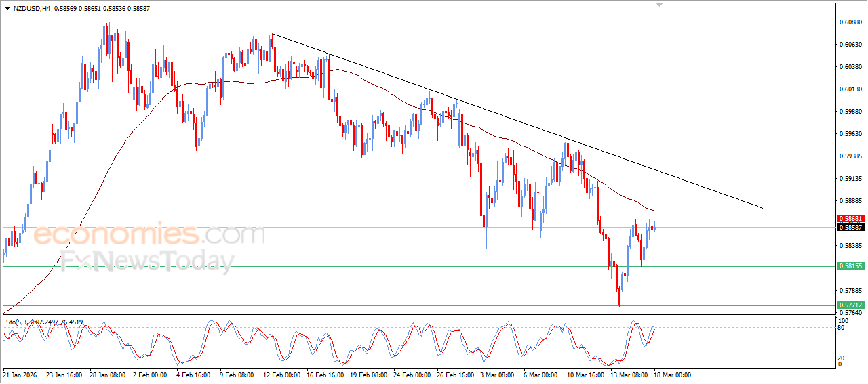Click the stochastic 80 level label
The height and width of the screenshot is (384, 868).
(x=842, y=328)
